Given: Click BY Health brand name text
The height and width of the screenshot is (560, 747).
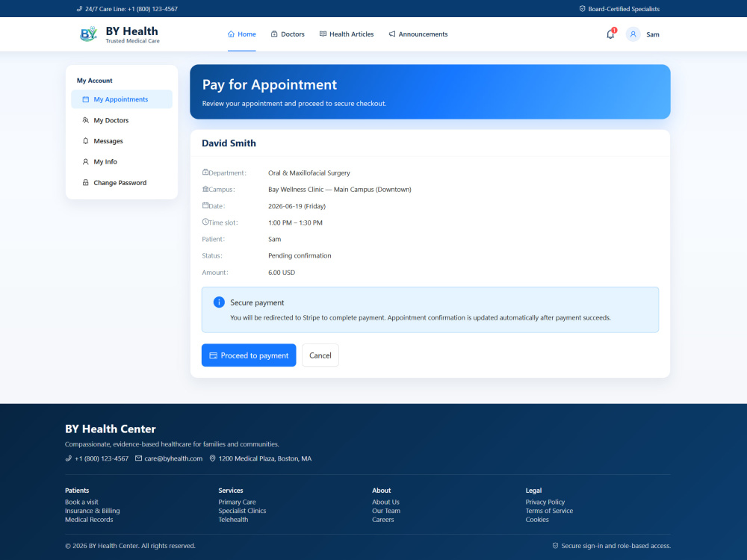Looking at the screenshot, I should coord(132,31).
